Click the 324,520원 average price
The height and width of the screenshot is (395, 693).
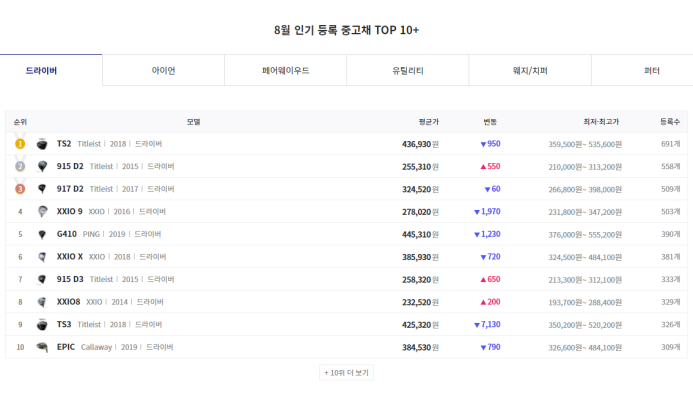tap(420, 189)
